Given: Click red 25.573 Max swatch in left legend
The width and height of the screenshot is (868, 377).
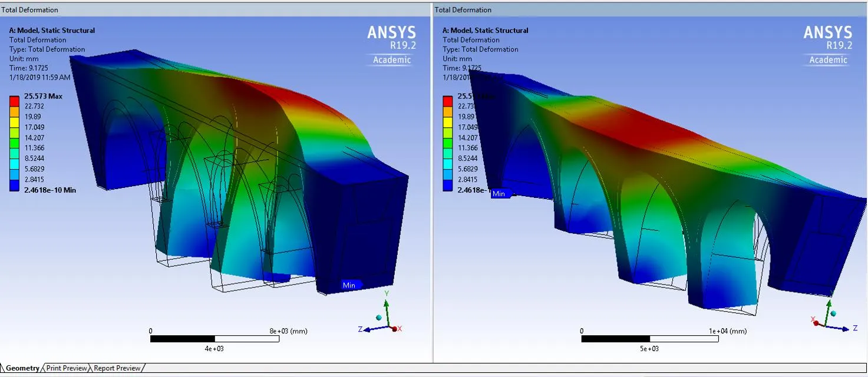Looking at the screenshot, I should pyautogui.click(x=15, y=101).
